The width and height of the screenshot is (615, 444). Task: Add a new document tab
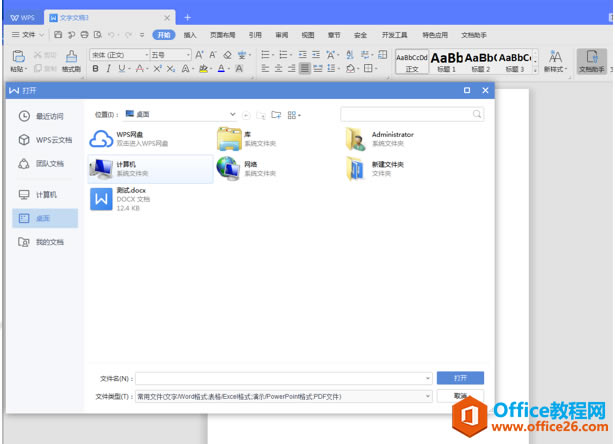(x=187, y=18)
